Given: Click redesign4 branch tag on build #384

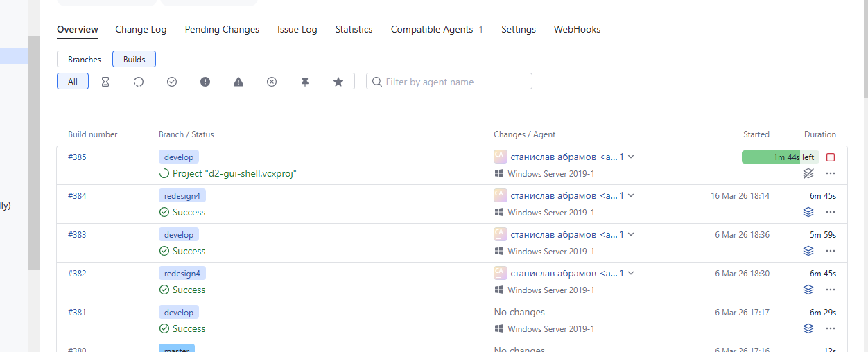Looking at the screenshot, I should [182, 195].
